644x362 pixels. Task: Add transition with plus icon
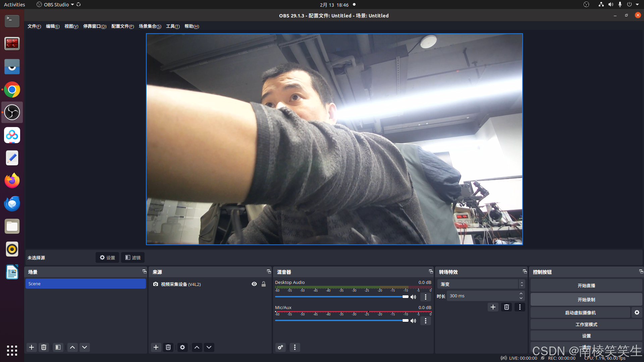(x=493, y=307)
